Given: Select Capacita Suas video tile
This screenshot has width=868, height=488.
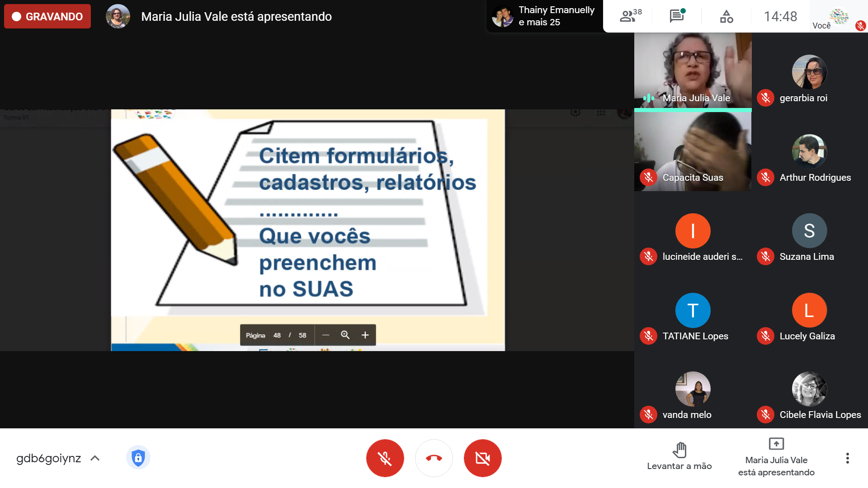Looking at the screenshot, I should (693, 151).
